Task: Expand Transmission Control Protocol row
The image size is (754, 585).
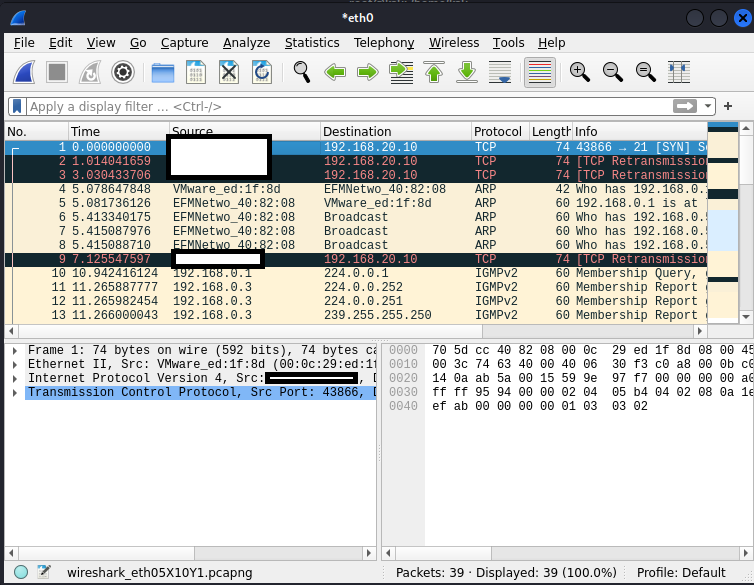Action: tap(15, 393)
